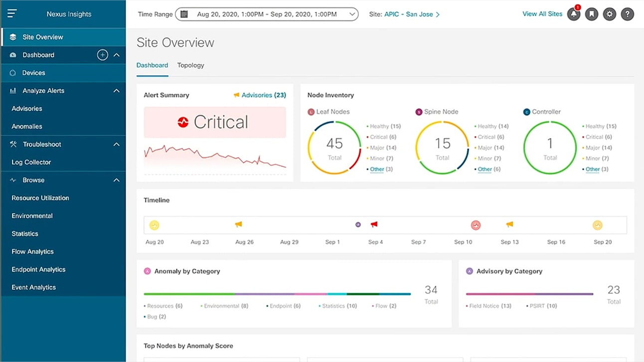644x362 pixels.
Task: Click the timeline marker near Sep 10
Action: (476, 225)
